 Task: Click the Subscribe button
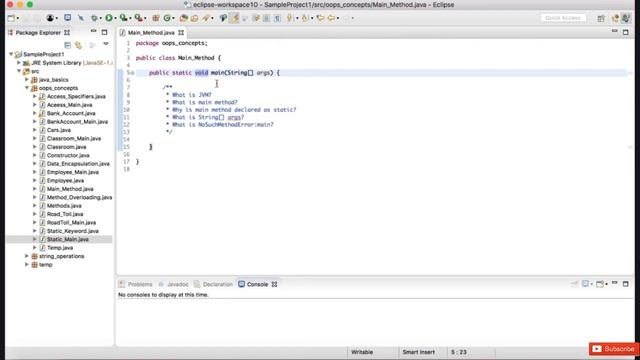pyautogui.click(x=613, y=349)
